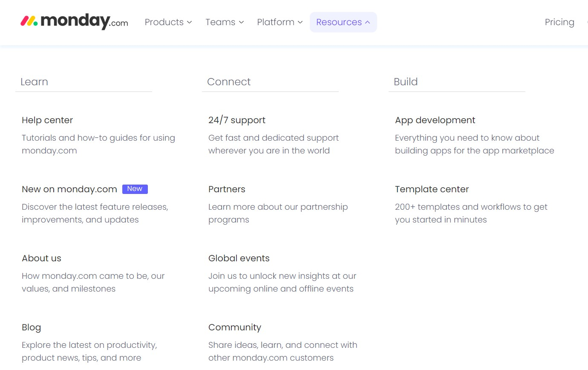Image resolution: width=588 pixels, height=370 pixels.
Task: Open the App development link
Action: pos(435,120)
